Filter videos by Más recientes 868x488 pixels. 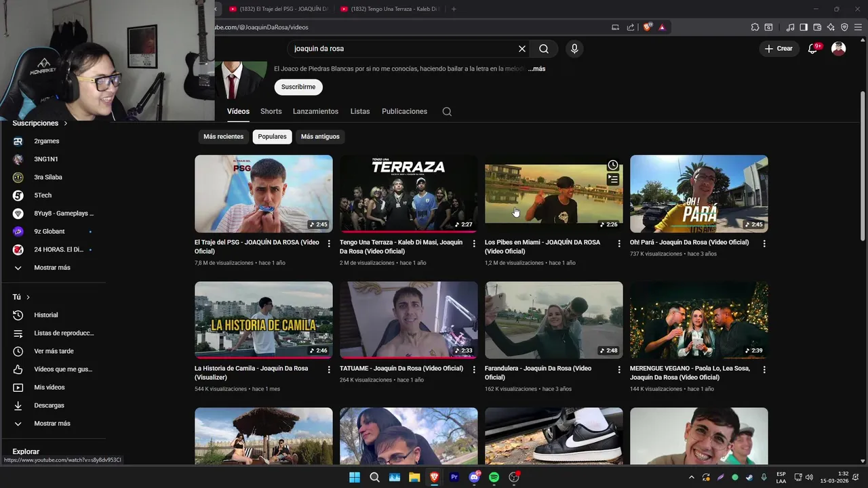click(223, 137)
